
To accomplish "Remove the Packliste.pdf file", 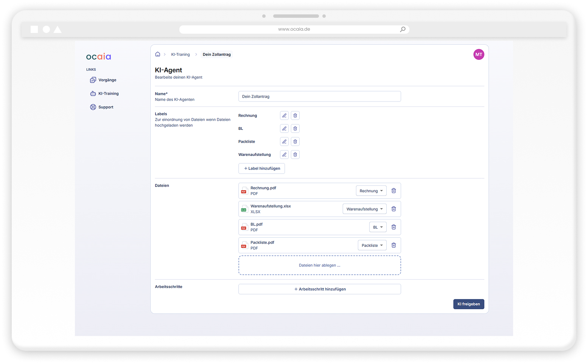I will [x=394, y=245].
